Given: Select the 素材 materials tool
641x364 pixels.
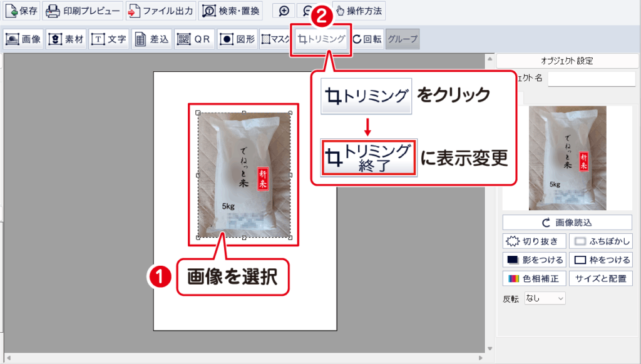Looking at the screenshot, I should pyautogui.click(x=66, y=39).
